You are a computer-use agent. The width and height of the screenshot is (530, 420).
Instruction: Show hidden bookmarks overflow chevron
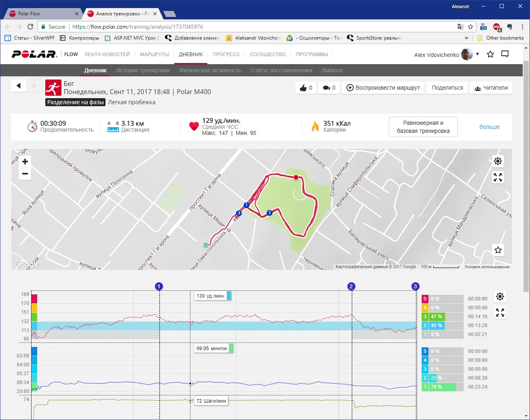[x=466, y=38]
